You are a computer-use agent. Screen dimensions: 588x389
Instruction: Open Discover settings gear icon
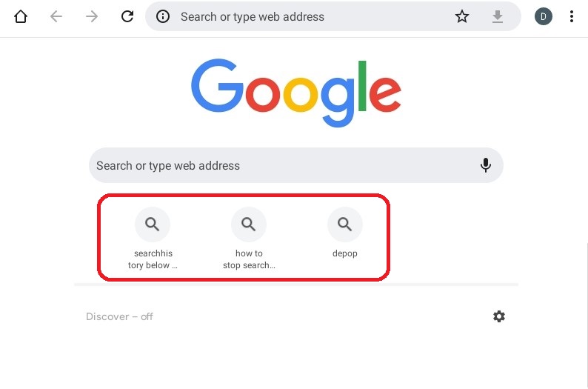coord(499,316)
